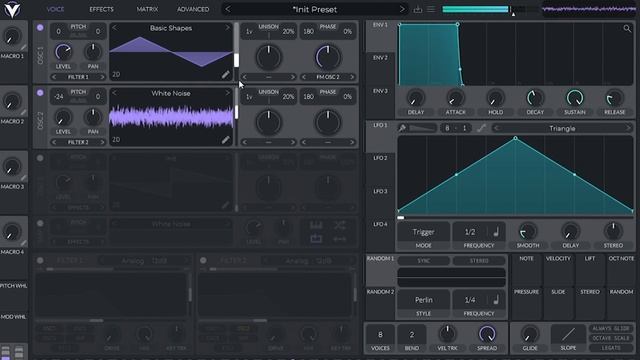The image size is (640, 360).
Task: Go to next preset arrow
Action: [x=402, y=9]
